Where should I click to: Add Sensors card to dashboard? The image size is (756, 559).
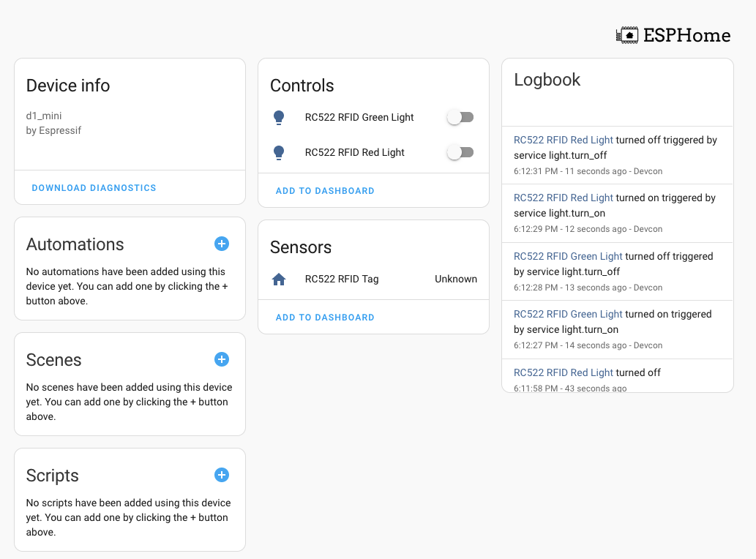[x=325, y=318]
